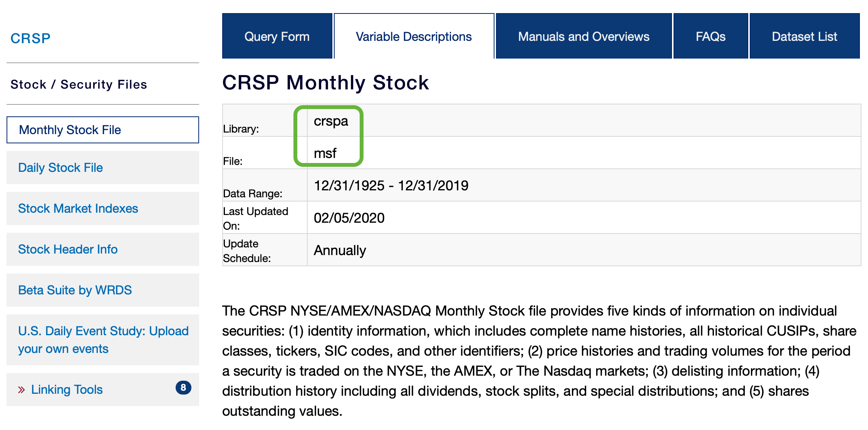Click the update schedule value Annually
This screenshot has height=430, width=868.
[x=340, y=250]
